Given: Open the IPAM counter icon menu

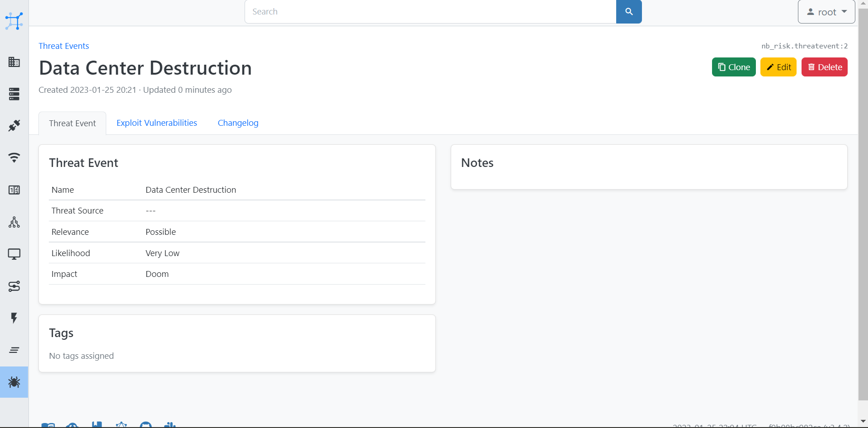Looking at the screenshot, I should click(14, 190).
